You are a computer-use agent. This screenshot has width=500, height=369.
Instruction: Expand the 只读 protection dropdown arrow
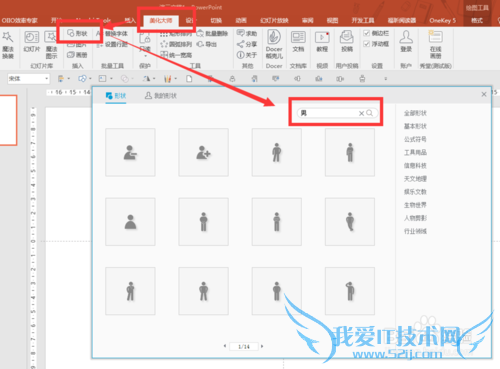click(145, 57)
